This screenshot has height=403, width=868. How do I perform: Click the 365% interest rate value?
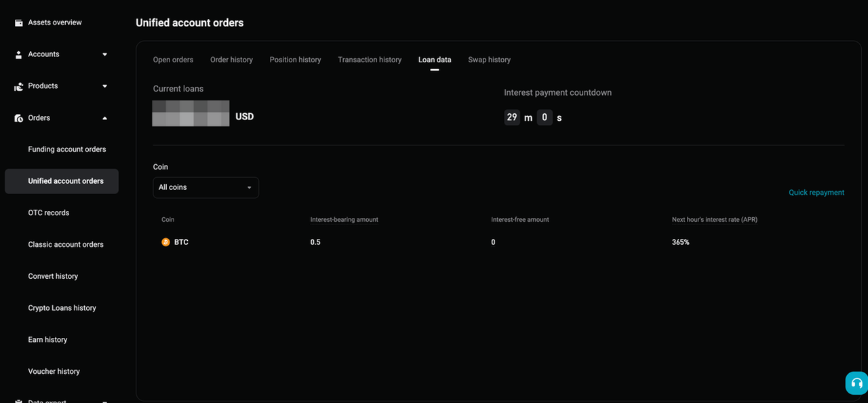(x=680, y=242)
